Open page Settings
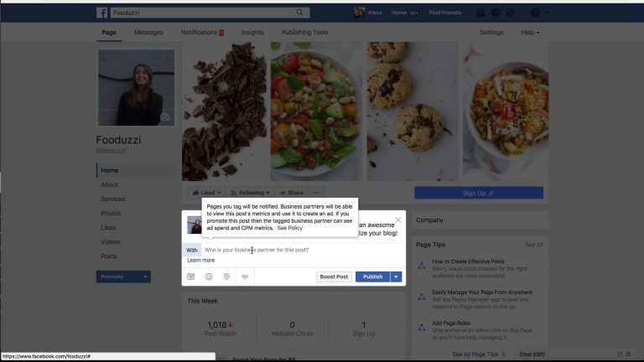 (x=491, y=32)
